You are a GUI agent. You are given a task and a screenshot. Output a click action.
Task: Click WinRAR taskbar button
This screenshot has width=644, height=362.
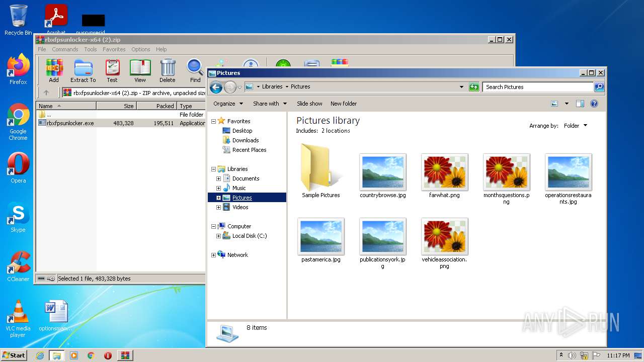click(125, 355)
